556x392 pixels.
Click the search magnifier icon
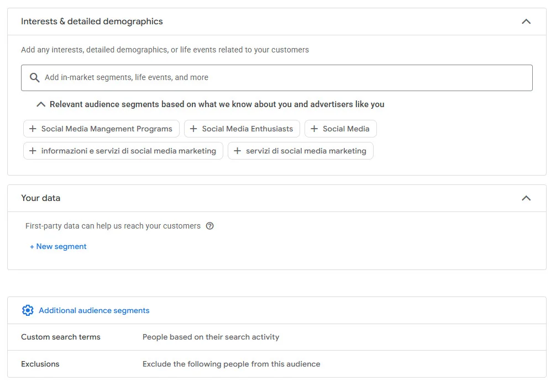(x=34, y=78)
